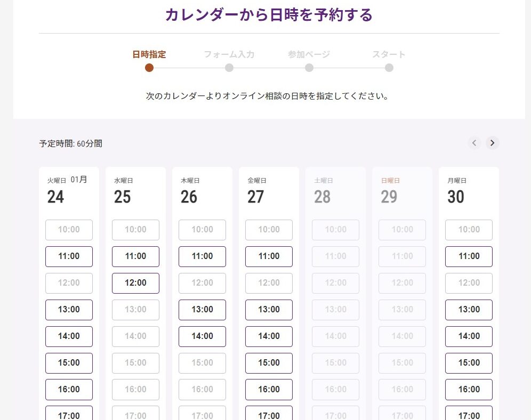Viewport: 531px width, 420px height.
Task: Select 12:00 slot on Wednesday 25
Action: point(135,283)
